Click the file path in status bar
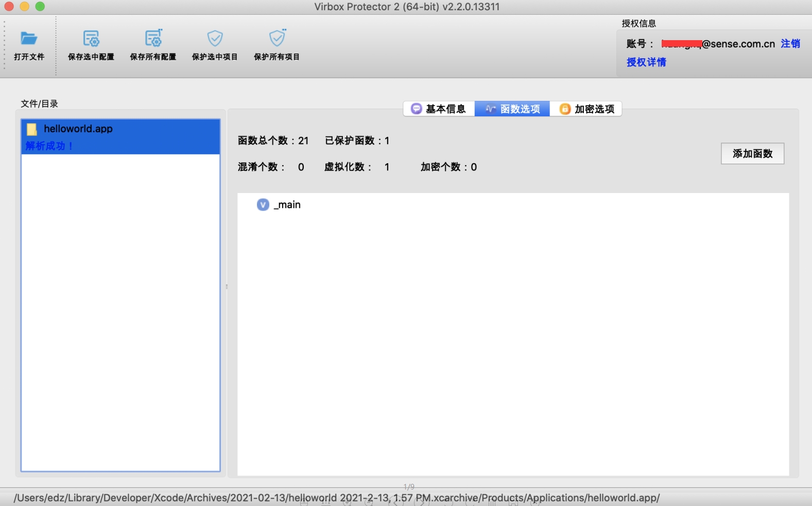The image size is (812, 506). tap(337, 498)
